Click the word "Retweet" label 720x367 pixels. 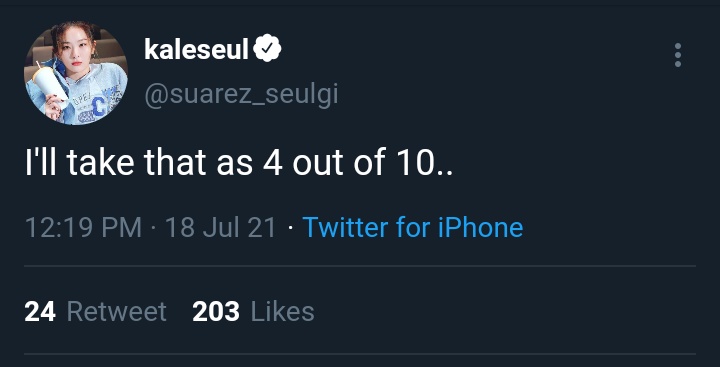click(x=117, y=312)
